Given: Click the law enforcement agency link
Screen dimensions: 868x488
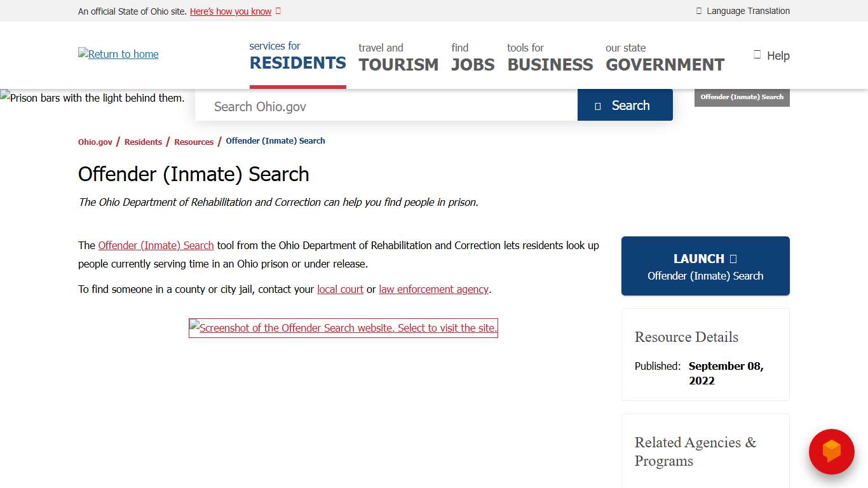Looking at the screenshot, I should pos(433,289).
